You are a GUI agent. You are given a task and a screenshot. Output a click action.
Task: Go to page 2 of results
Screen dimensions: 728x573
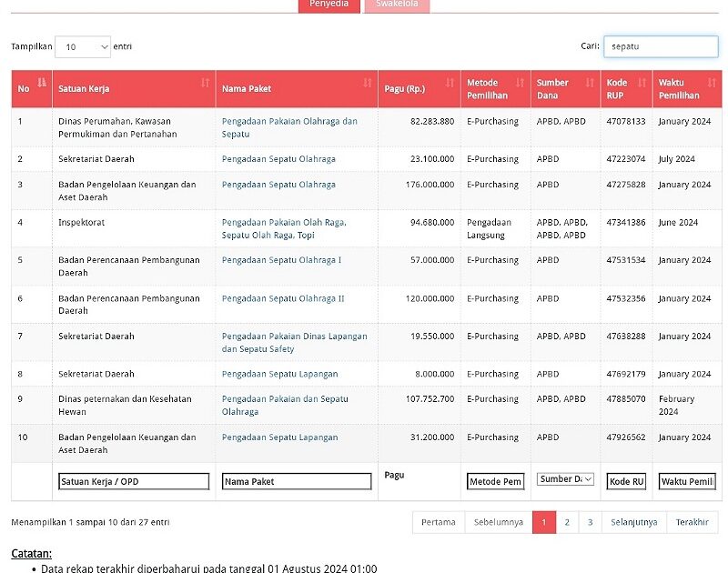click(x=566, y=522)
